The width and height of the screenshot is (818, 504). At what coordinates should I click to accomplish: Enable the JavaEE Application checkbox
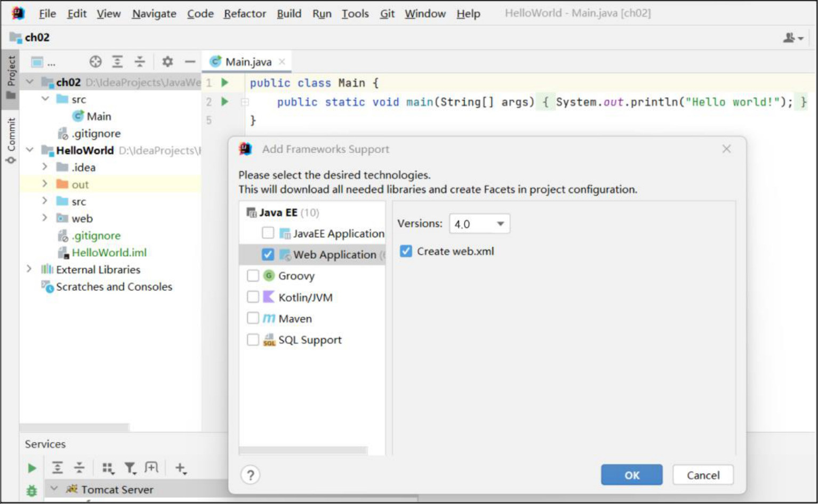(x=268, y=233)
